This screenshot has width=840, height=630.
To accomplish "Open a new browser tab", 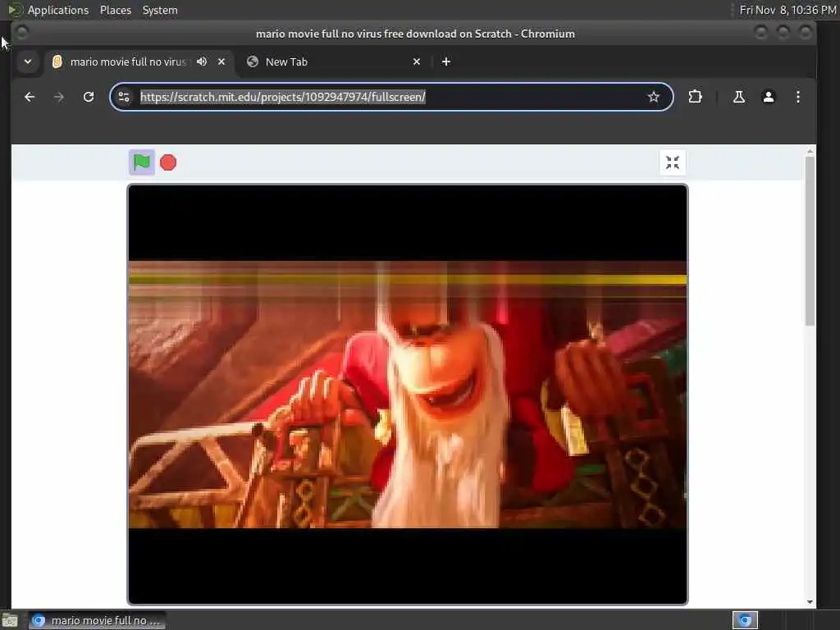I will (445, 62).
